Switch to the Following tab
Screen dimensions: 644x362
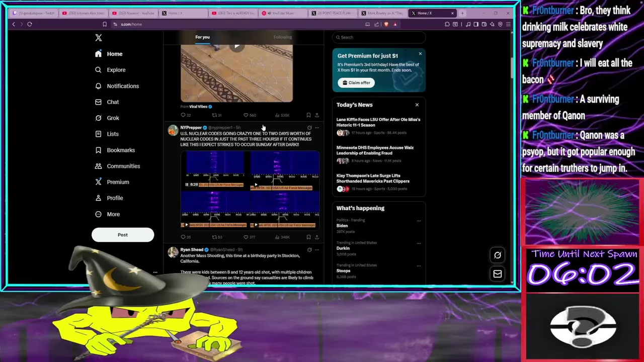(x=282, y=37)
